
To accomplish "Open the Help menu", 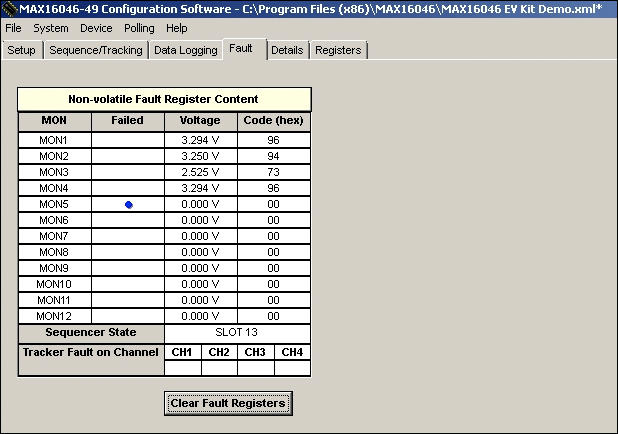I will pyautogui.click(x=177, y=28).
